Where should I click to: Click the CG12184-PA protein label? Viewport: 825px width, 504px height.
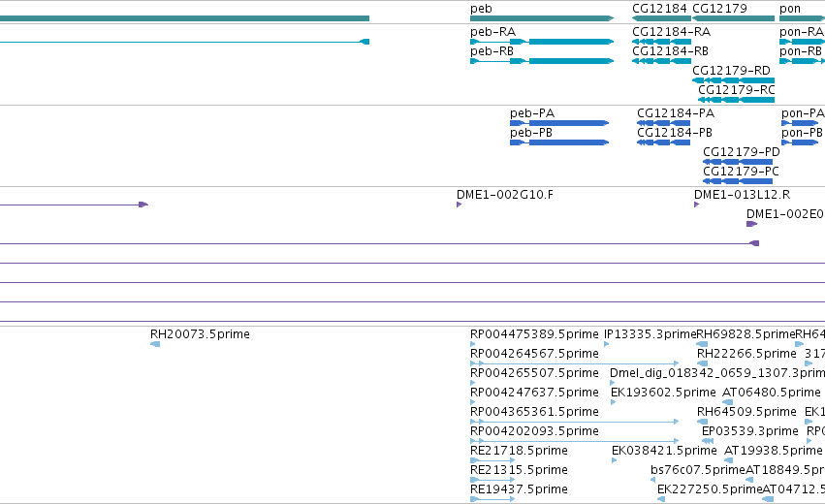pyautogui.click(x=676, y=113)
